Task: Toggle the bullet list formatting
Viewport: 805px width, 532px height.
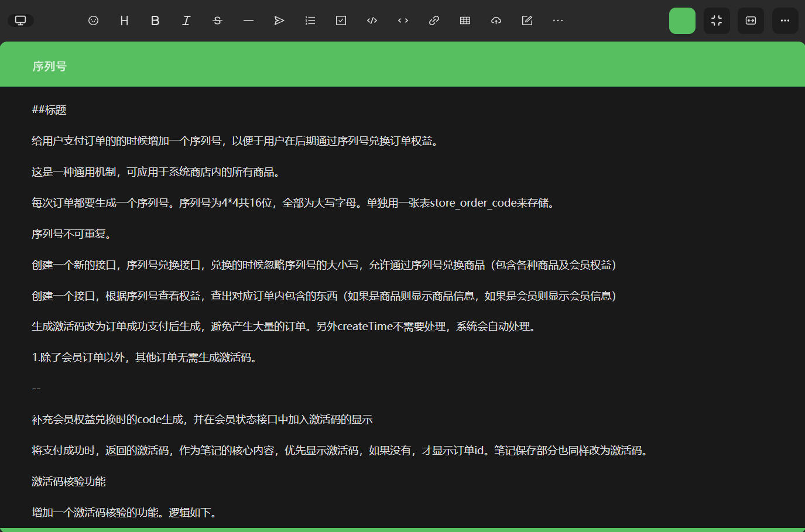Action: 310,20
